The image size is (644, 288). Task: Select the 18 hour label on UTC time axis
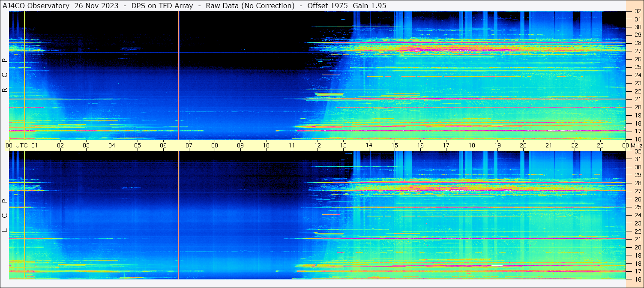click(x=472, y=145)
